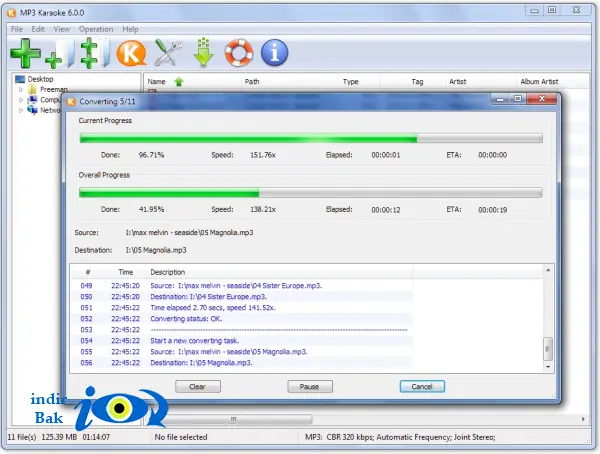Screen dimensions: 600x454
Task: Click the green download arrow icon
Action: tap(204, 52)
